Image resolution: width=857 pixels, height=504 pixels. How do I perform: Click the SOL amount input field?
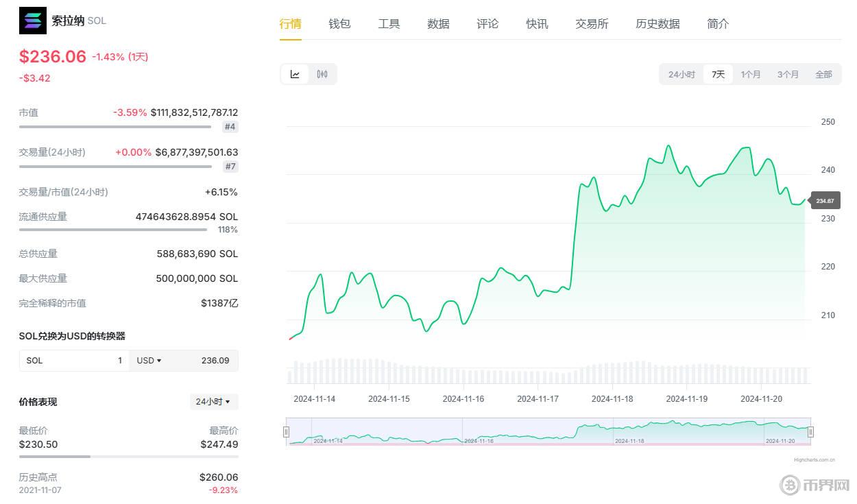pos(74,361)
